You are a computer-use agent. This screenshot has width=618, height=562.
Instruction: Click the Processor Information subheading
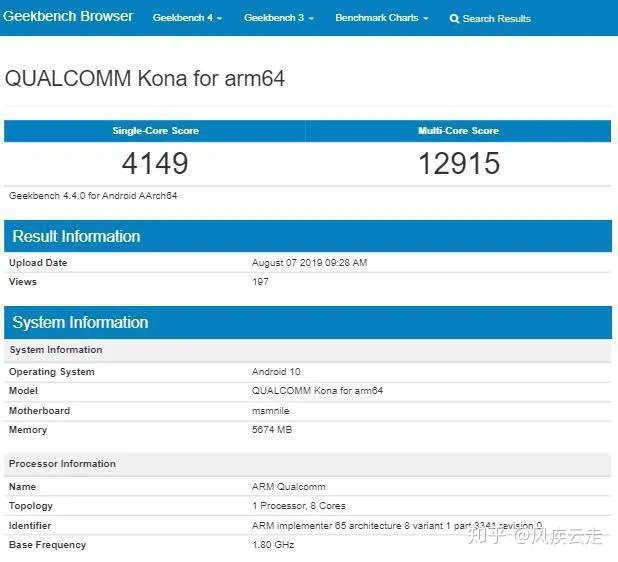[x=62, y=464]
